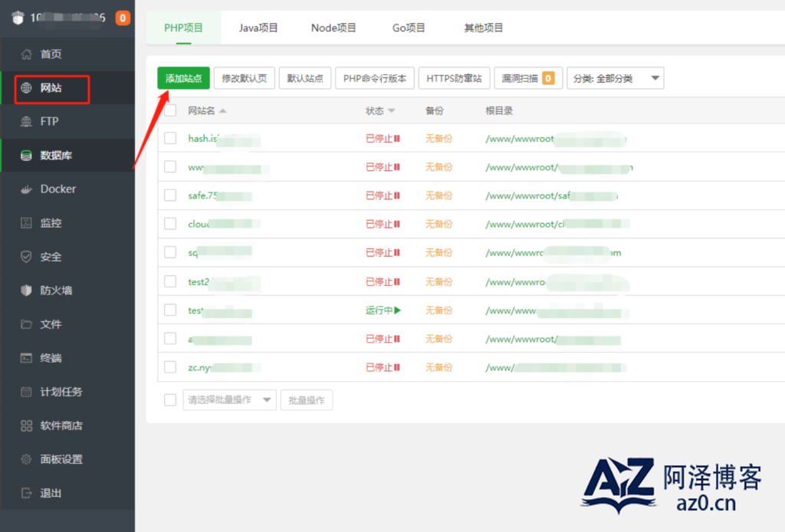This screenshot has width=785, height=532.
Task: Click the FTP sidebar icon
Action: coord(26,122)
